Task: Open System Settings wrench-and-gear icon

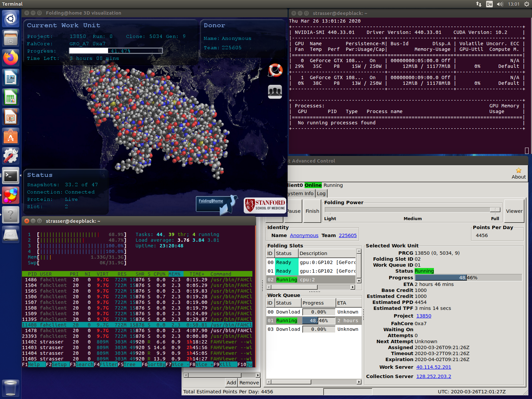Action: coord(11,156)
